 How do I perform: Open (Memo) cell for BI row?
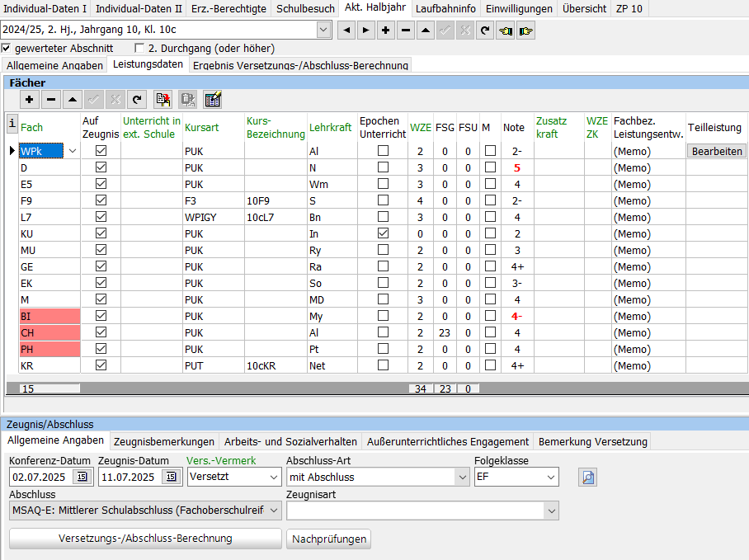coord(648,316)
